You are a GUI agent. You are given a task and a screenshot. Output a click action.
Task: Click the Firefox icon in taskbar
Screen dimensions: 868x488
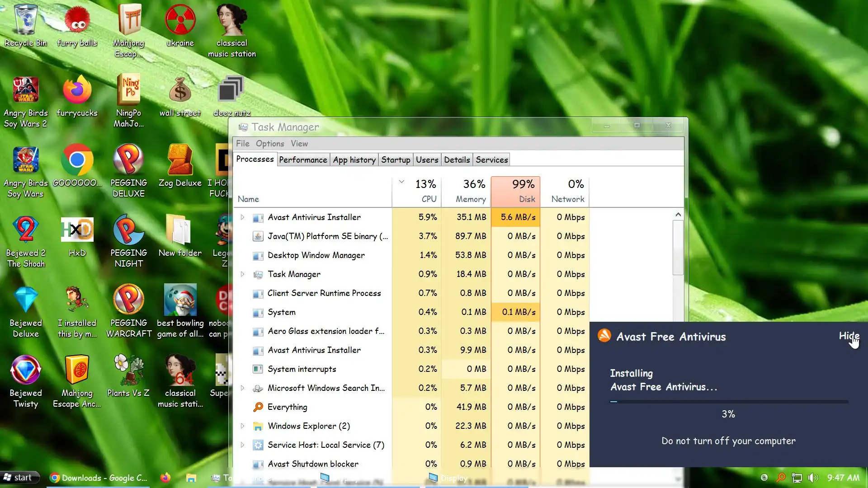(165, 478)
